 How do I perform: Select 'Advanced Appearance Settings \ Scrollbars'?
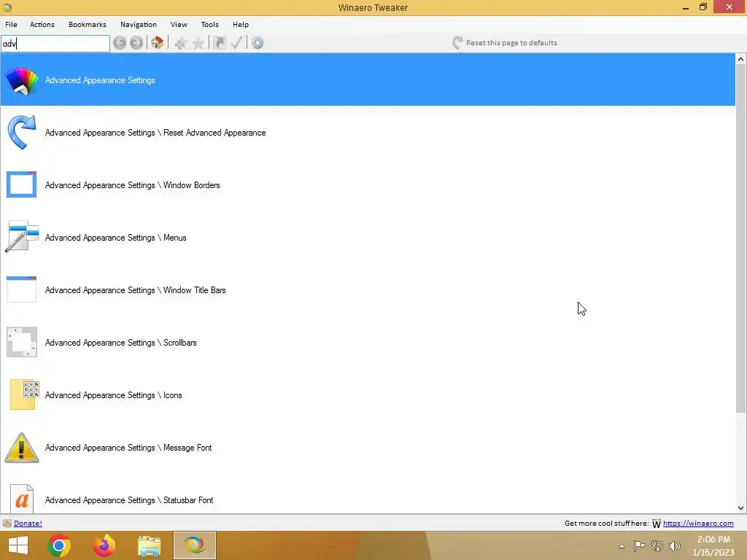368,343
